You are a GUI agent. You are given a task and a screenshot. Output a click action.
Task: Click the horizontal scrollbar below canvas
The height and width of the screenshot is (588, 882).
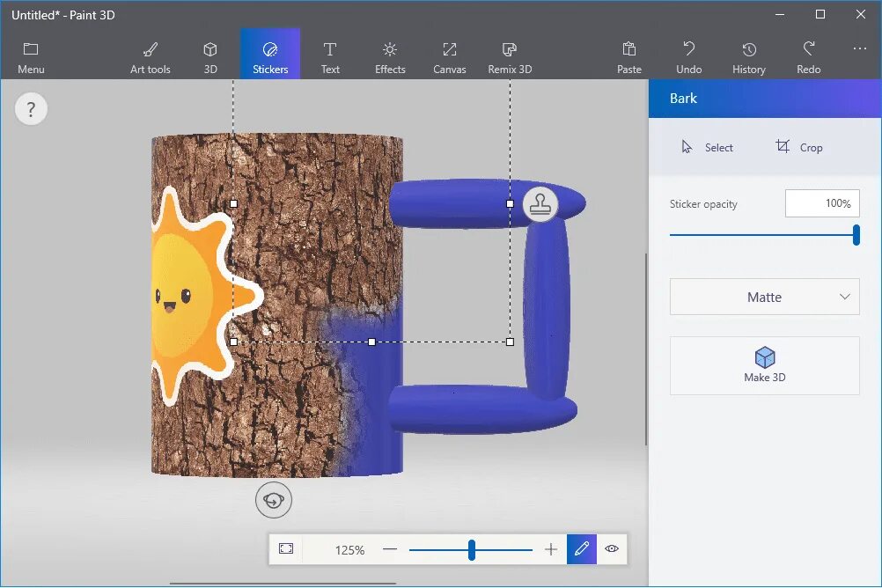(x=283, y=584)
